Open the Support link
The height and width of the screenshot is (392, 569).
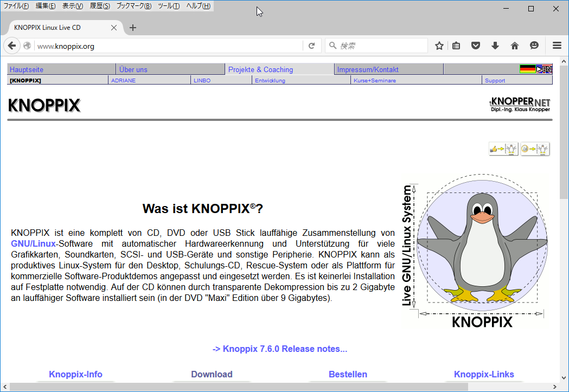[495, 80]
